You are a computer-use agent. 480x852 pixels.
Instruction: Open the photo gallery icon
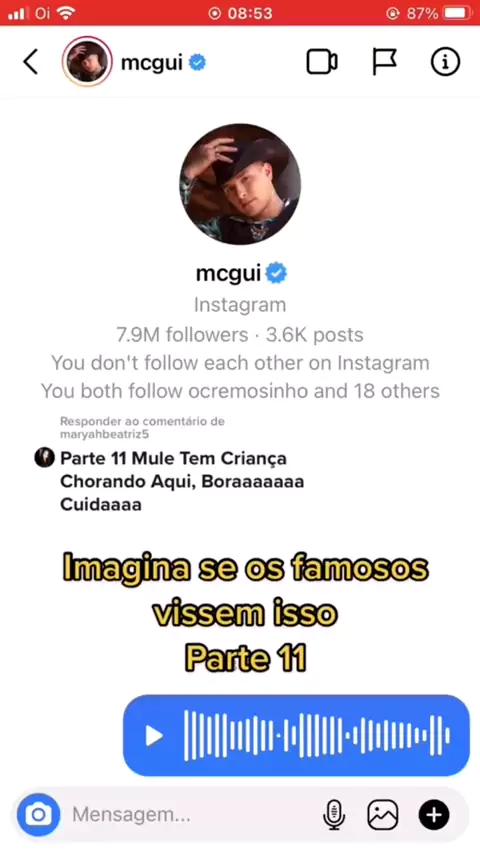point(383,815)
